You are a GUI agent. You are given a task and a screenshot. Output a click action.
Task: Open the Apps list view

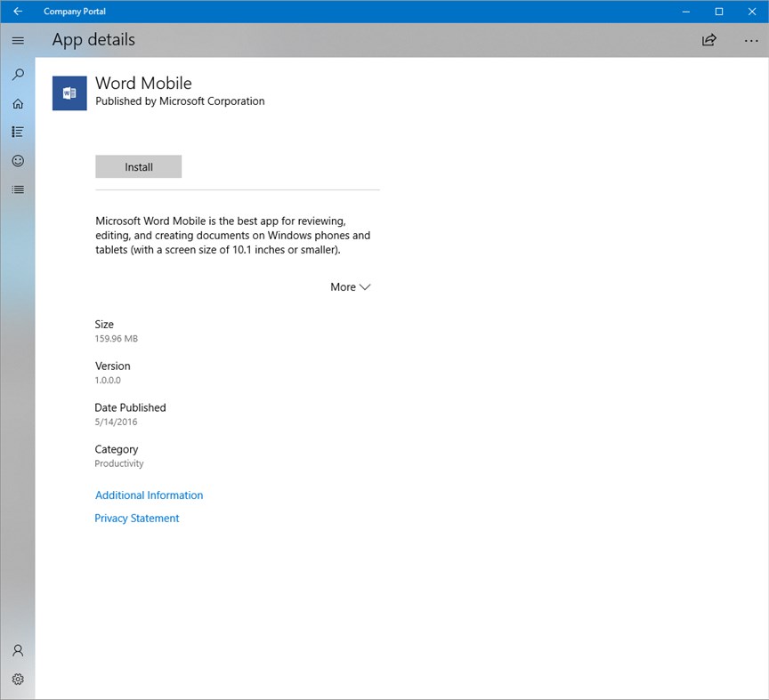pos(18,132)
